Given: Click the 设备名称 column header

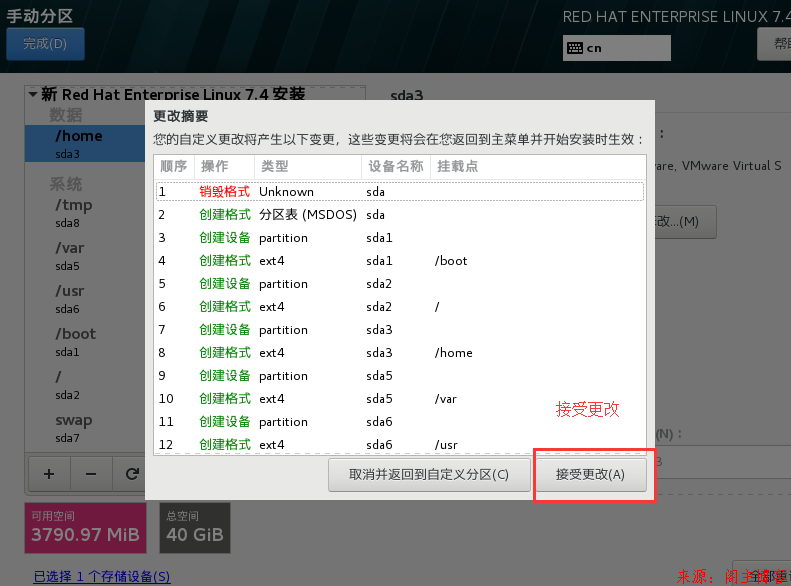Looking at the screenshot, I should 396,166.
